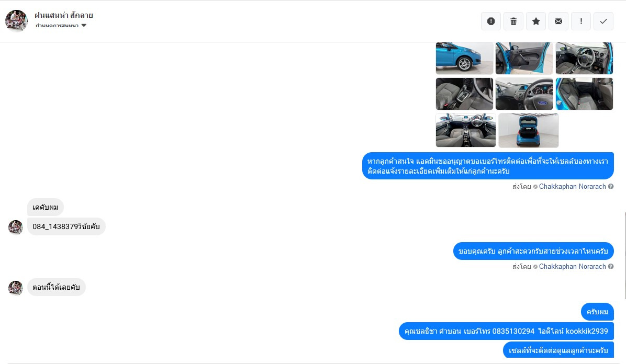626x364 pixels.
Task: Click second Chakkaphan Norarach sender link
Action: tap(572, 266)
